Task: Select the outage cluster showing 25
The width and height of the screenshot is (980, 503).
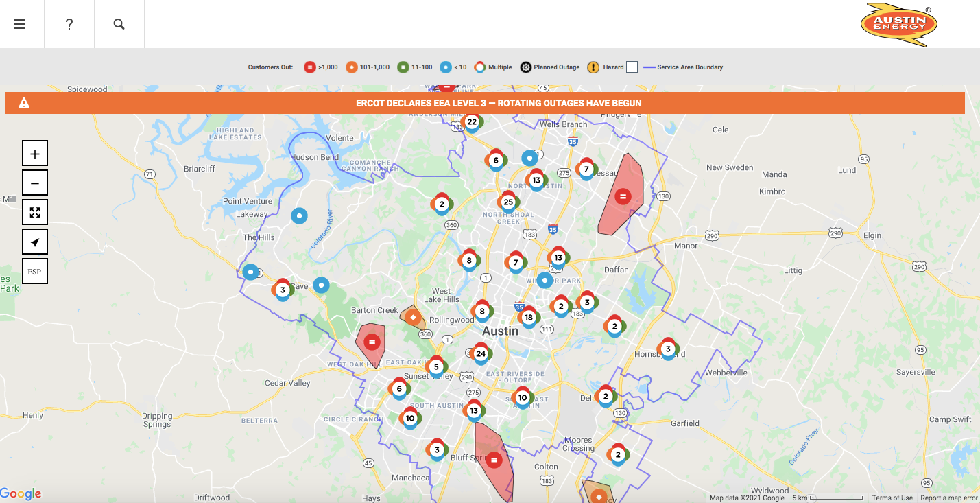Action: [508, 202]
